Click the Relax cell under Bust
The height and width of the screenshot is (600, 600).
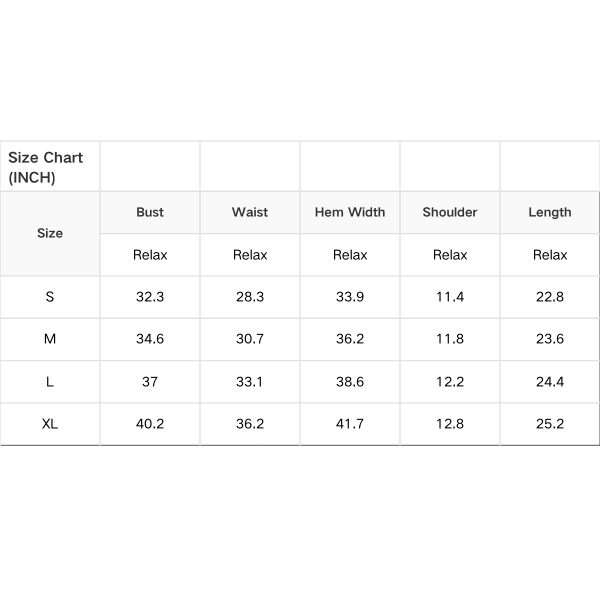[150, 255]
